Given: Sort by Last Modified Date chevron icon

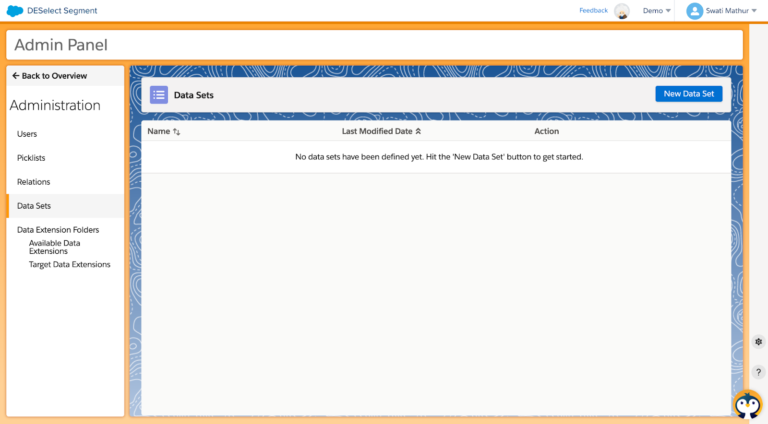Looking at the screenshot, I should point(418,131).
